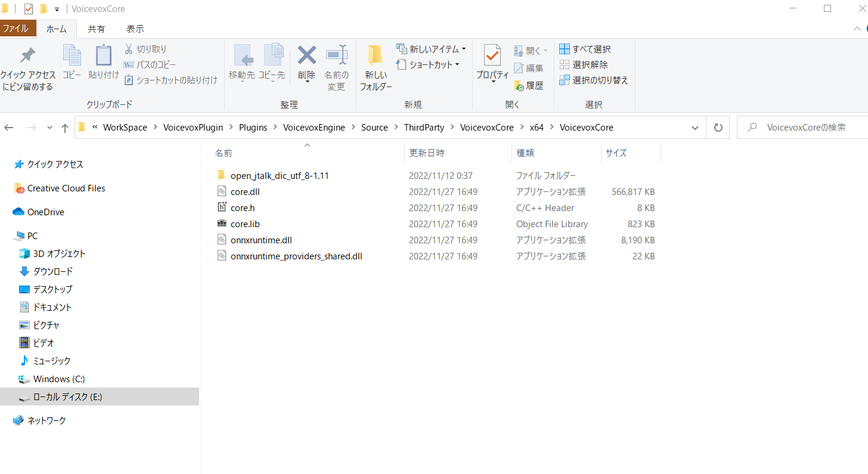Click the core.lib library file icon
The height and width of the screenshot is (474, 868).
click(x=222, y=224)
